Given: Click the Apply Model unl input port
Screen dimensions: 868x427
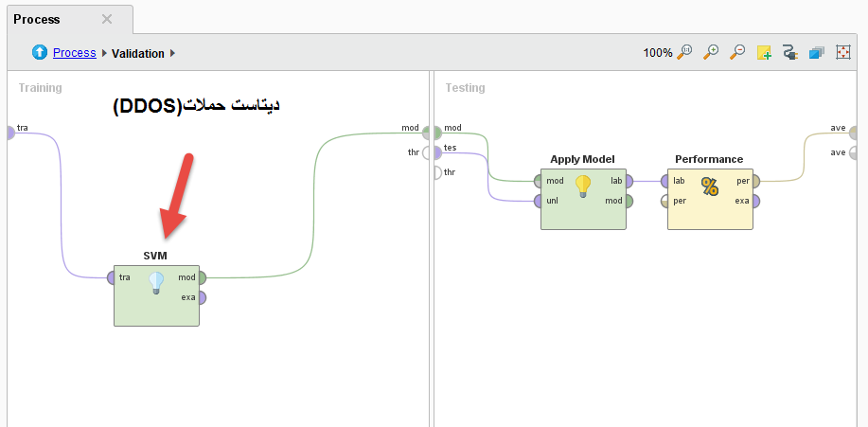Looking at the screenshot, I should click(538, 201).
